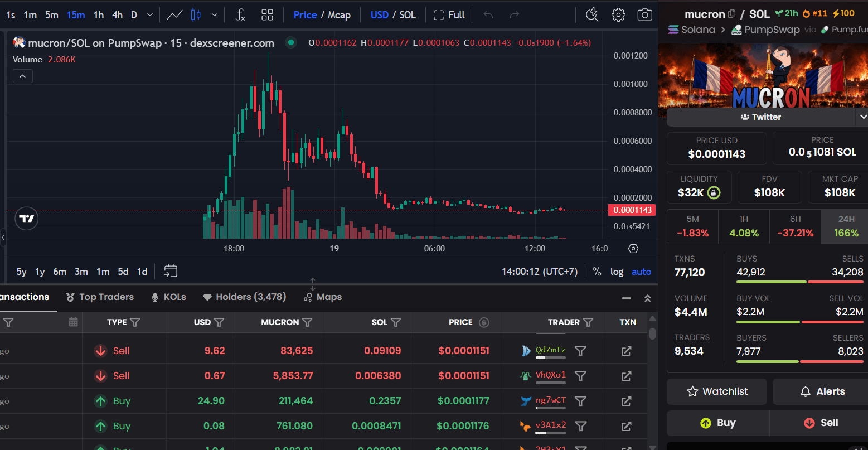This screenshot has width=868, height=450.
Task: Switch to the Top Traders tab
Action: click(x=100, y=297)
